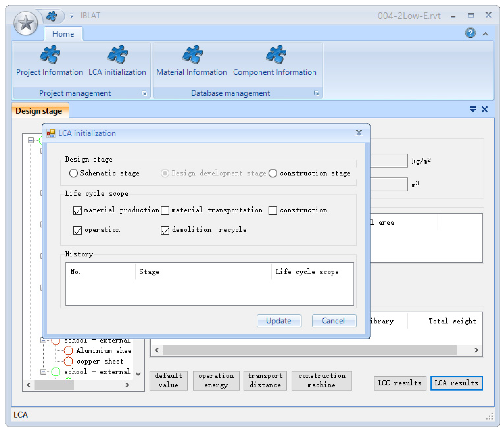The height and width of the screenshot is (432, 504).
Task: Uncheck the operation checkbox
Action: (77, 230)
